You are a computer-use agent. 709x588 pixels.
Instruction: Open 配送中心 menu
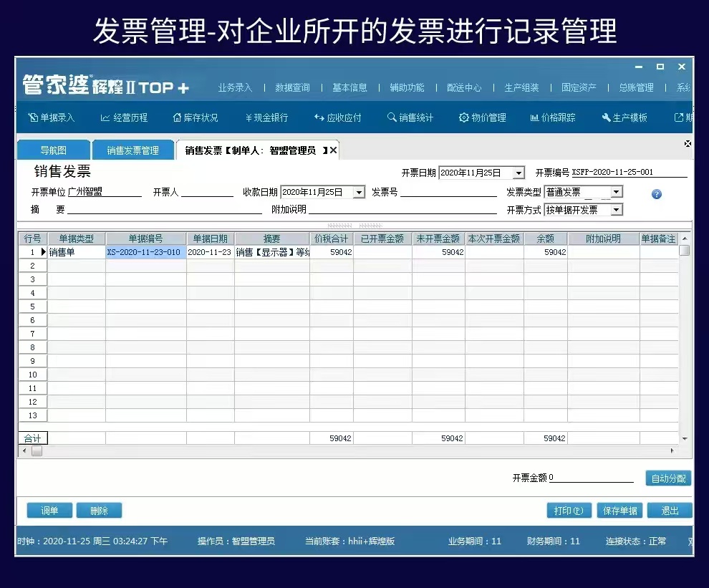tap(464, 88)
